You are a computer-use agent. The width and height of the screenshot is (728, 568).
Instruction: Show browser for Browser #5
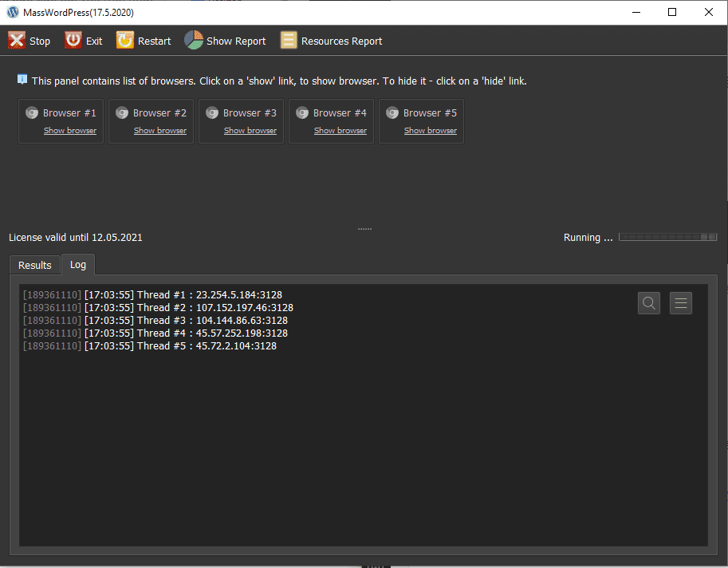pos(431,131)
